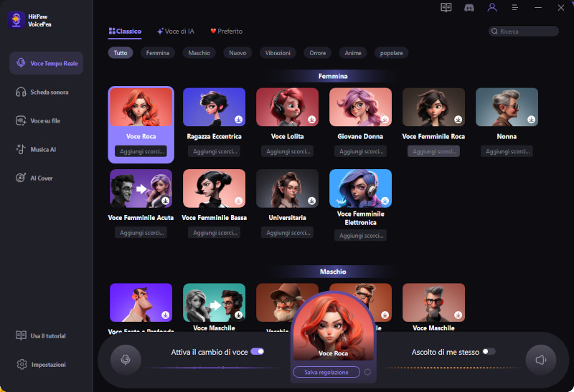This screenshot has height=392, width=574.
Task: Open the hamburger menu in title bar
Action: [x=514, y=8]
